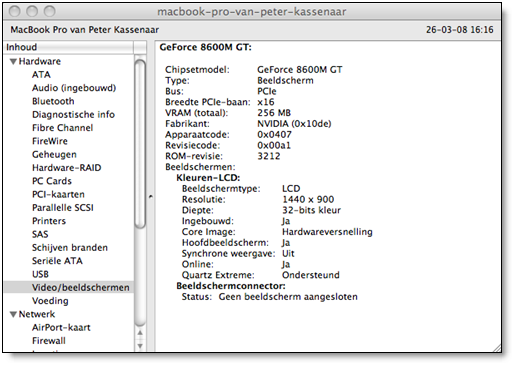The width and height of the screenshot is (514, 365).
Task: Open the Bluetooth hardware entry
Action: point(53,101)
